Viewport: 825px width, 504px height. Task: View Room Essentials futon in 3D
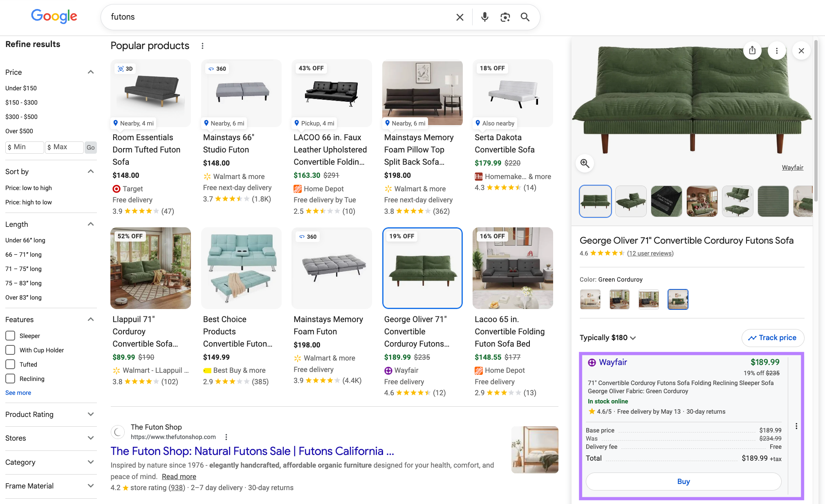pyautogui.click(x=126, y=69)
